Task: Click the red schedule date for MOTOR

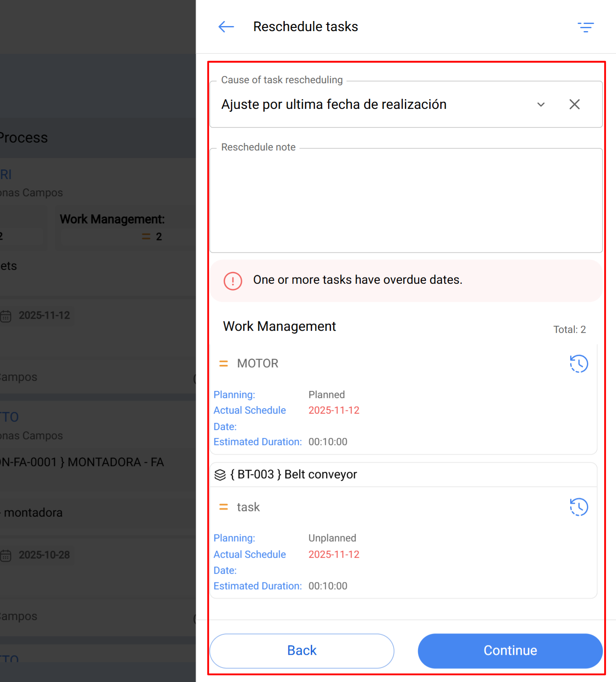Action: pyautogui.click(x=334, y=410)
